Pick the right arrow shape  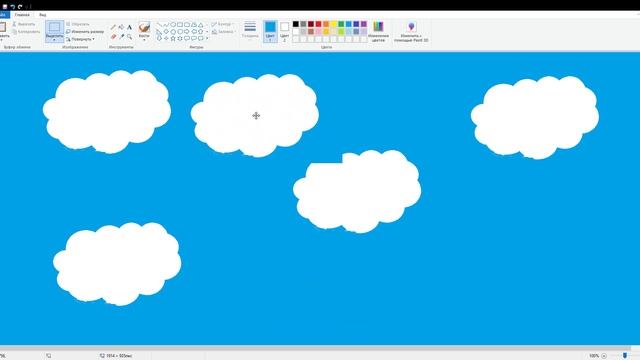(187, 31)
